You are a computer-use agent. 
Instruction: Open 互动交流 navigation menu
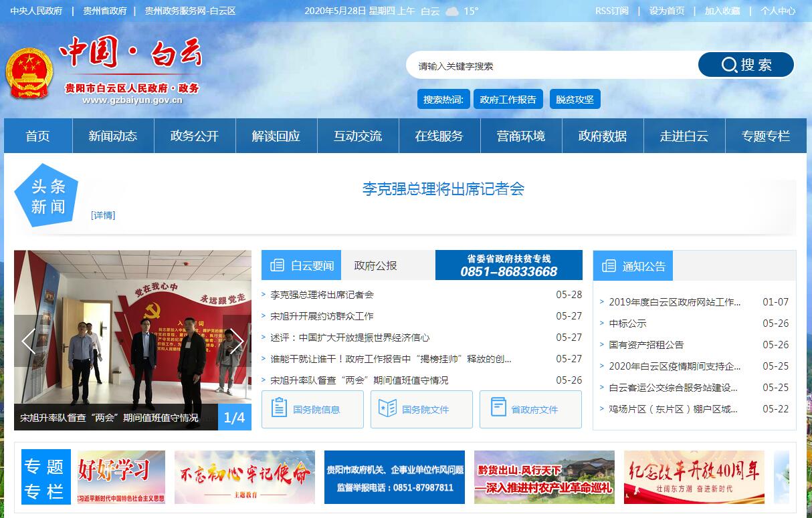(358, 136)
